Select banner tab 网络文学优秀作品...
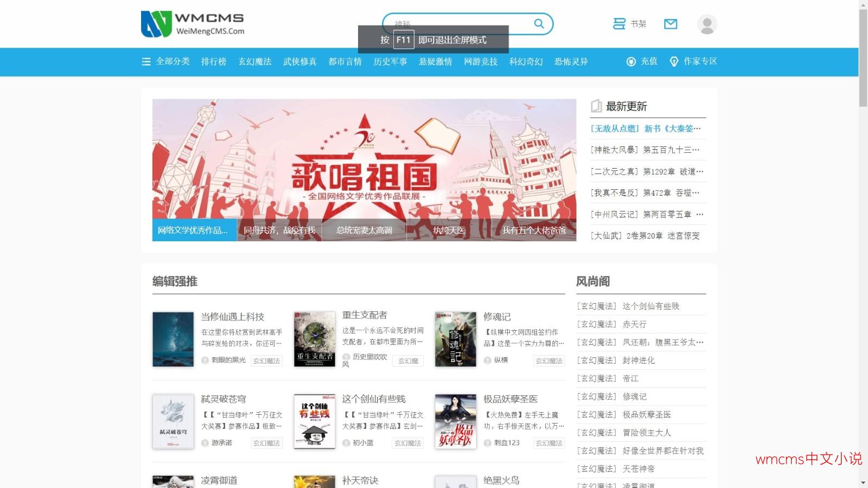This screenshot has width=868, height=488. pyautogui.click(x=194, y=230)
